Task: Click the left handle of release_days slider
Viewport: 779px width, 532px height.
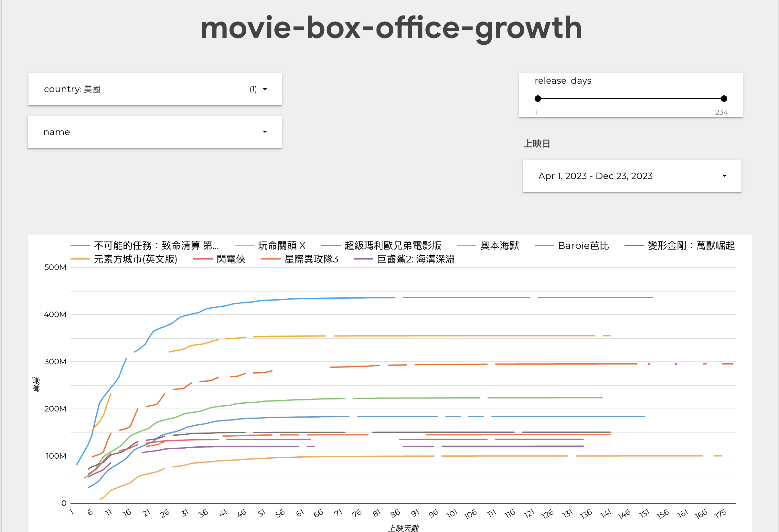Action: coord(538,99)
